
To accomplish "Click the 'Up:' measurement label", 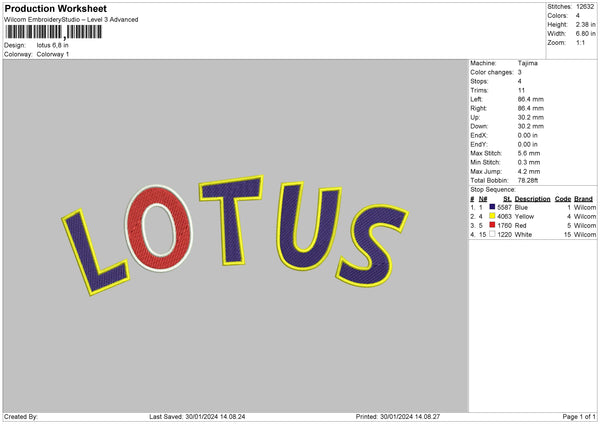I will tap(475, 117).
